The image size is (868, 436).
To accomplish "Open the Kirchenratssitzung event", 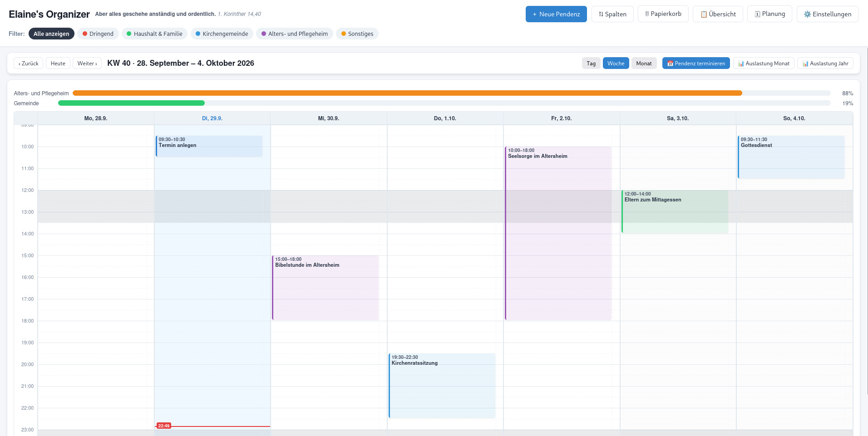I will tap(442, 386).
